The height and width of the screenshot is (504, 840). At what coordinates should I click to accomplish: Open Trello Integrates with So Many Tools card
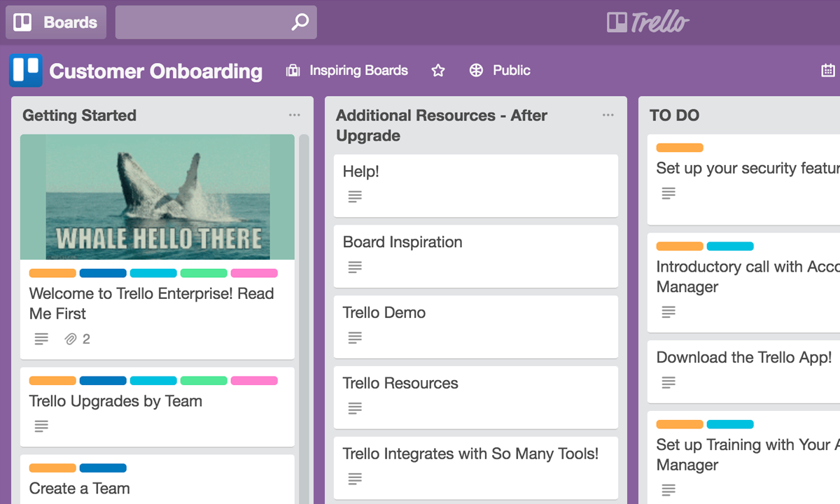point(476,468)
